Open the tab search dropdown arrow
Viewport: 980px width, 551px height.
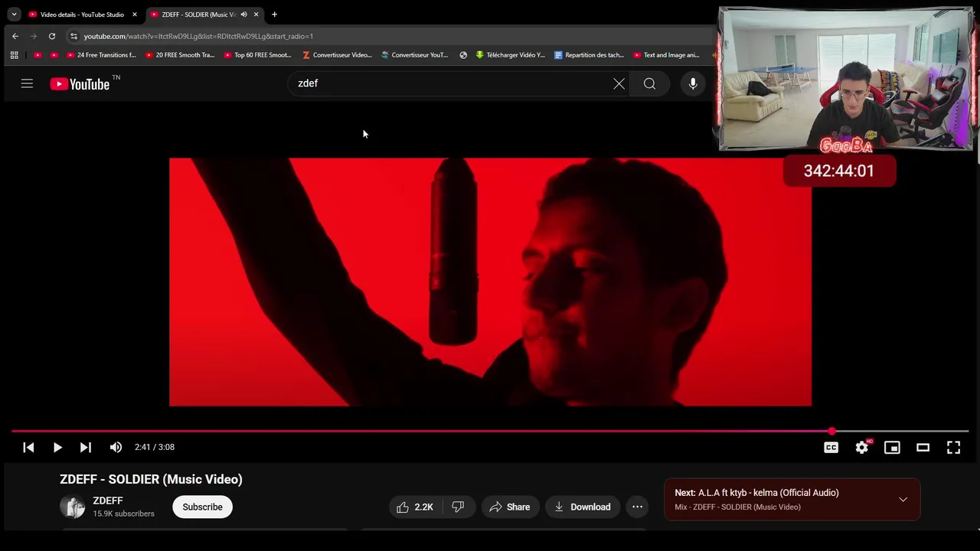tap(14, 15)
